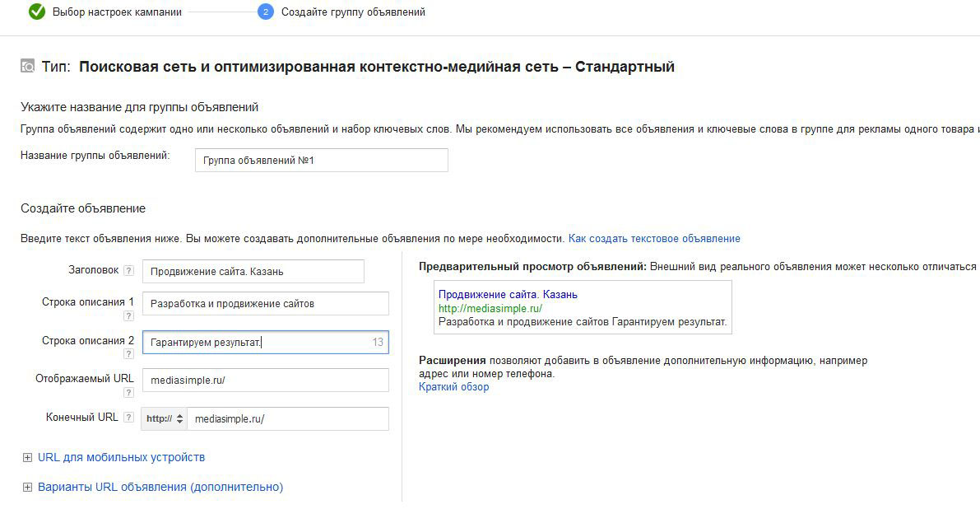Expand URL для мобильных устройств section

pos(27,458)
